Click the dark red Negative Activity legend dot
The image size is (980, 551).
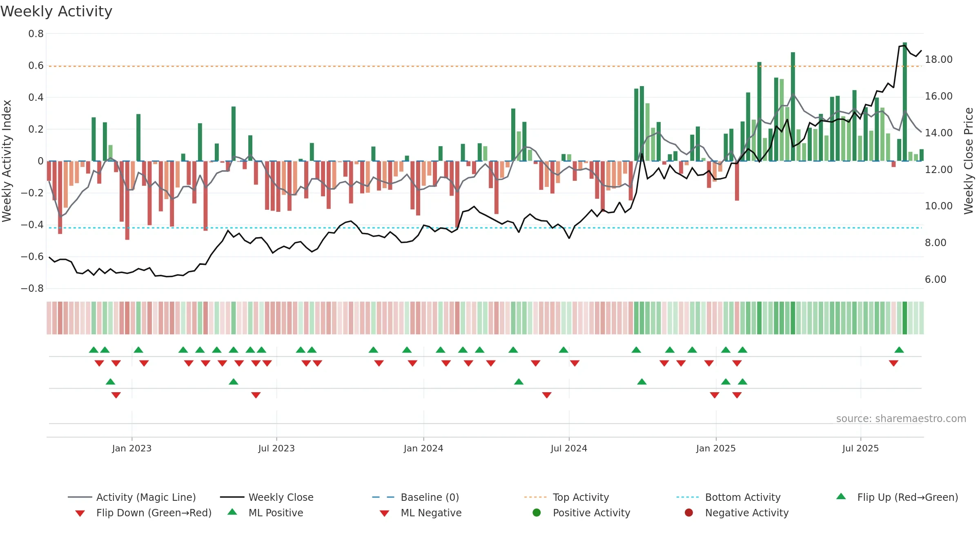click(689, 513)
